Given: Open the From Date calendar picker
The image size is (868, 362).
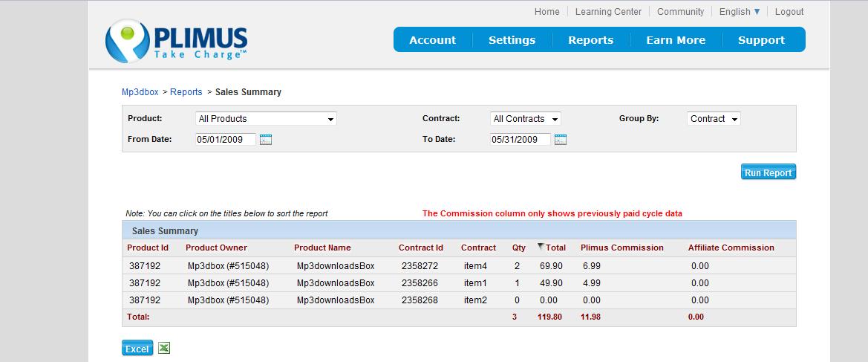Looking at the screenshot, I should (266, 139).
